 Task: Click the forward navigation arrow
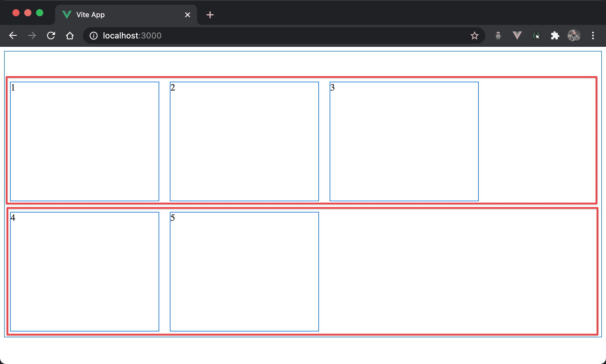point(32,36)
